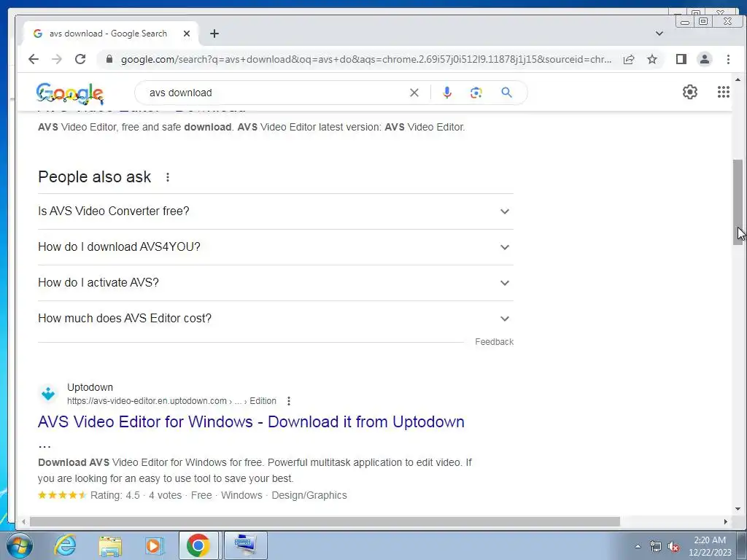This screenshot has height=560, width=747.
Task: Click the vertical scrollbar thumb
Action: (738, 202)
